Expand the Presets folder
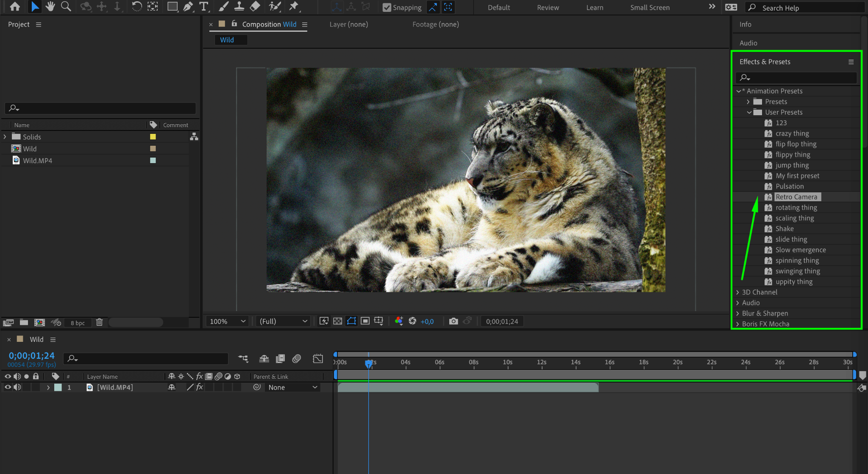Image resolution: width=868 pixels, height=474 pixels. tap(748, 102)
